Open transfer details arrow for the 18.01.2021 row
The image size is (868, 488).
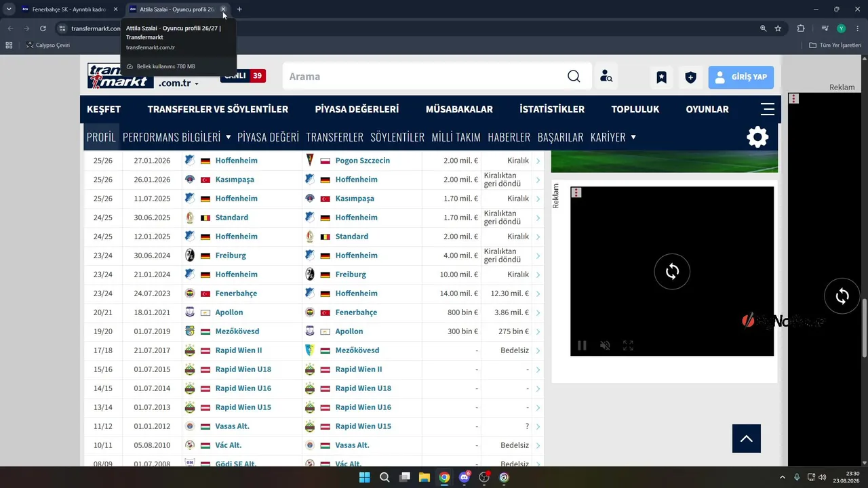click(538, 312)
